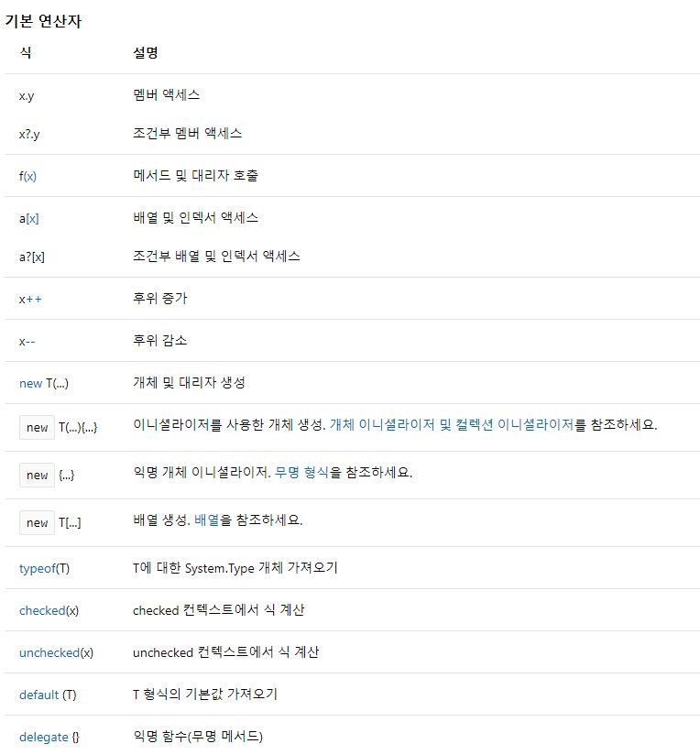Viewport: 700px width, 755px height.
Task: Click the new code box before {...}
Action: (37, 476)
